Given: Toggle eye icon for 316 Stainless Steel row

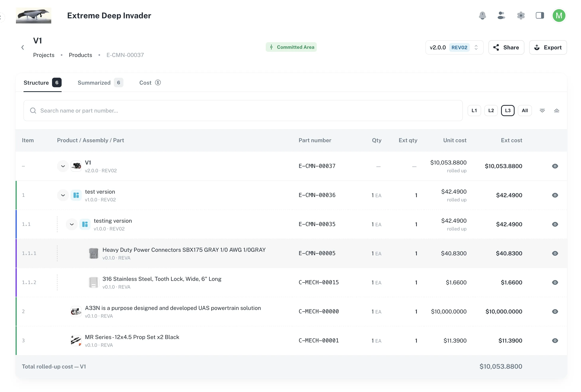Looking at the screenshot, I should pyautogui.click(x=555, y=282).
